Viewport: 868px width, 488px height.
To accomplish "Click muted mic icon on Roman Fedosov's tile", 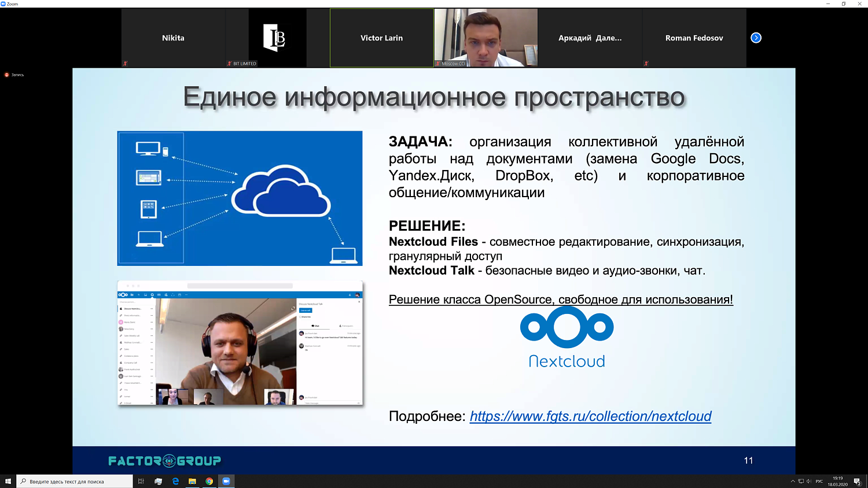I will tap(646, 64).
